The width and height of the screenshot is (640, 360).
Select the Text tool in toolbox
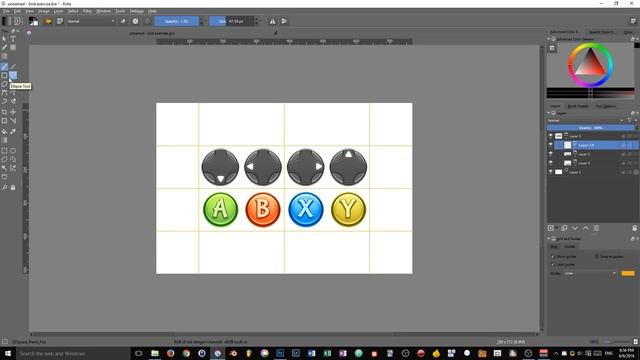pyautogui.click(x=13, y=39)
